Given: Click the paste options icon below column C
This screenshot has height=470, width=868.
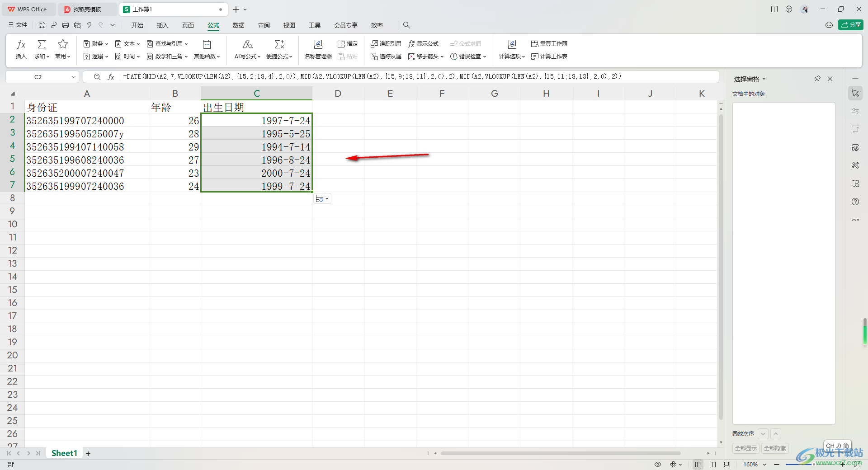Looking at the screenshot, I should [x=322, y=198].
